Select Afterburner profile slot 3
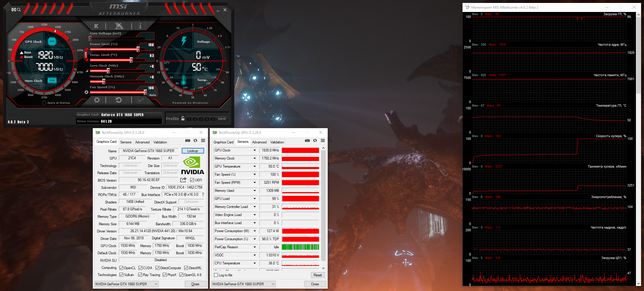Screen dimensions: 644x291 coord(201,119)
